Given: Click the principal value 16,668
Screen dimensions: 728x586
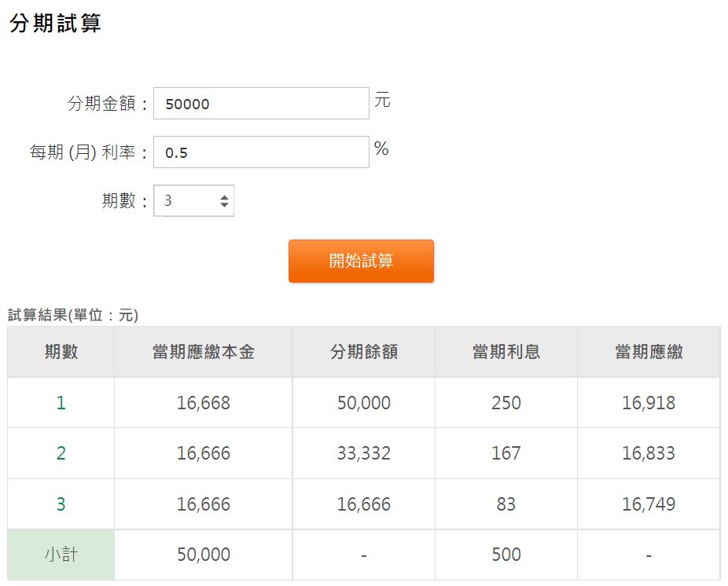Looking at the screenshot, I should click(x=204, y=403).
